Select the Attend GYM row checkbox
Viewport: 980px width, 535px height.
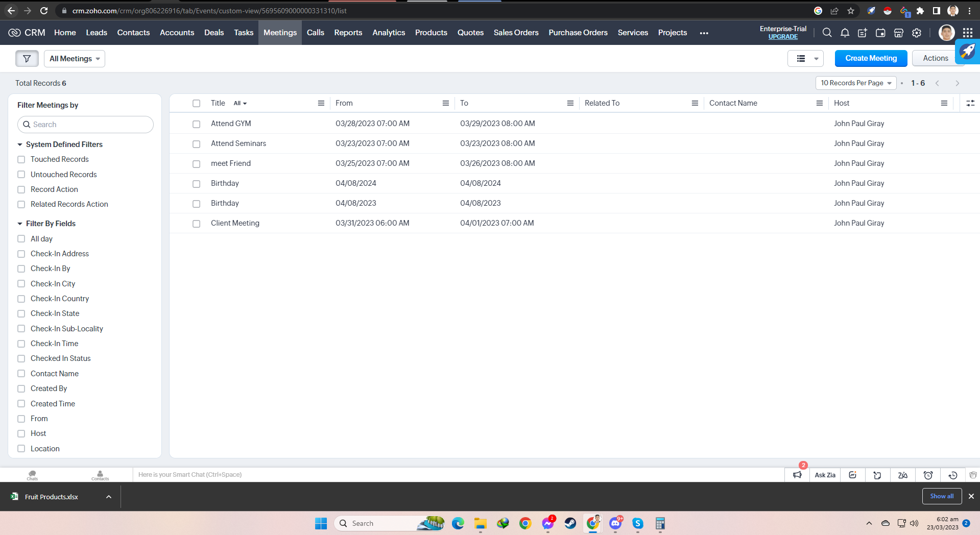tap(196, 124)
